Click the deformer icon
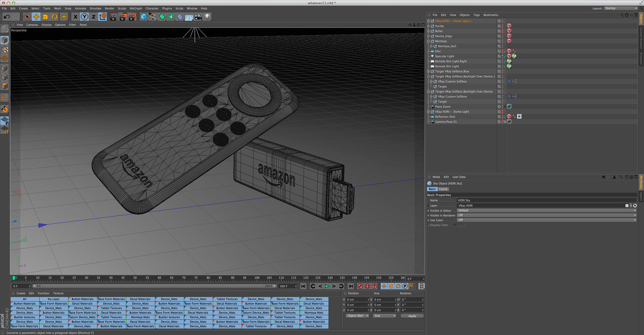The image size is (644, 335). point(180,16)
